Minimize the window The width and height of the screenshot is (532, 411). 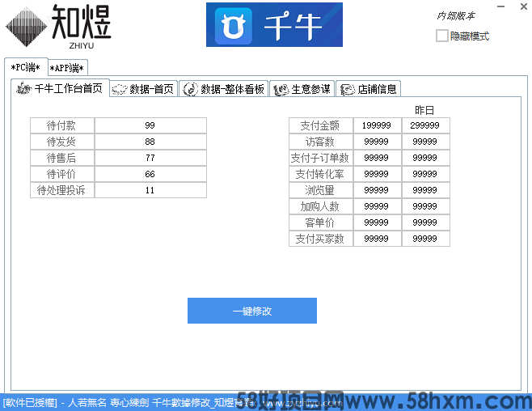tap(500, 6)
